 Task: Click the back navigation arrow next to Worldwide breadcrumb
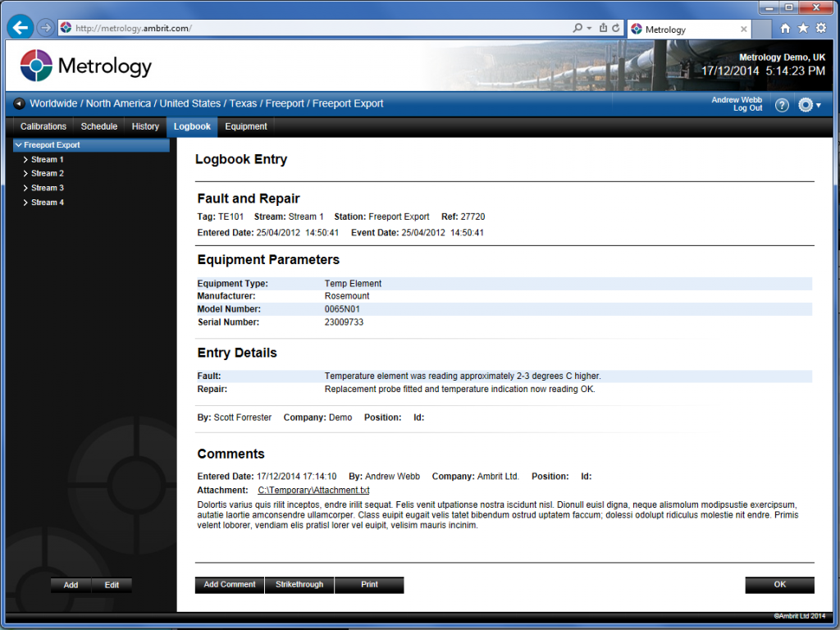[18, 103]
